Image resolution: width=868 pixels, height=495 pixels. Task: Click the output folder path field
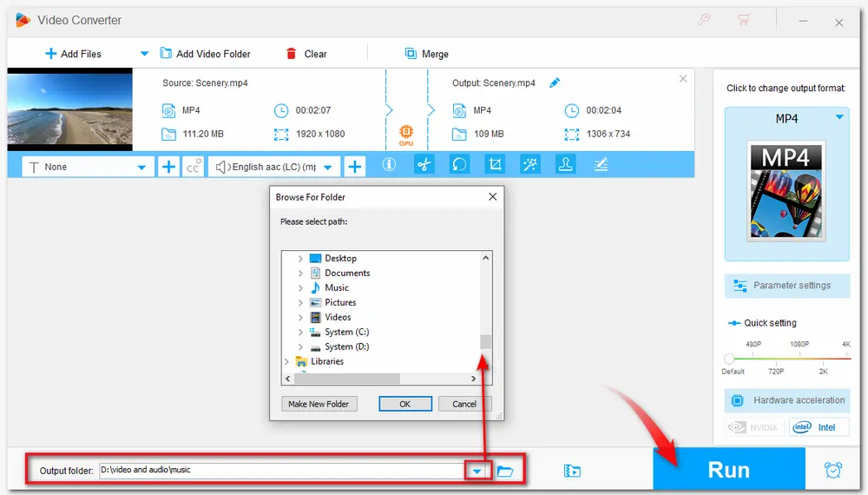tap(282, 470)
